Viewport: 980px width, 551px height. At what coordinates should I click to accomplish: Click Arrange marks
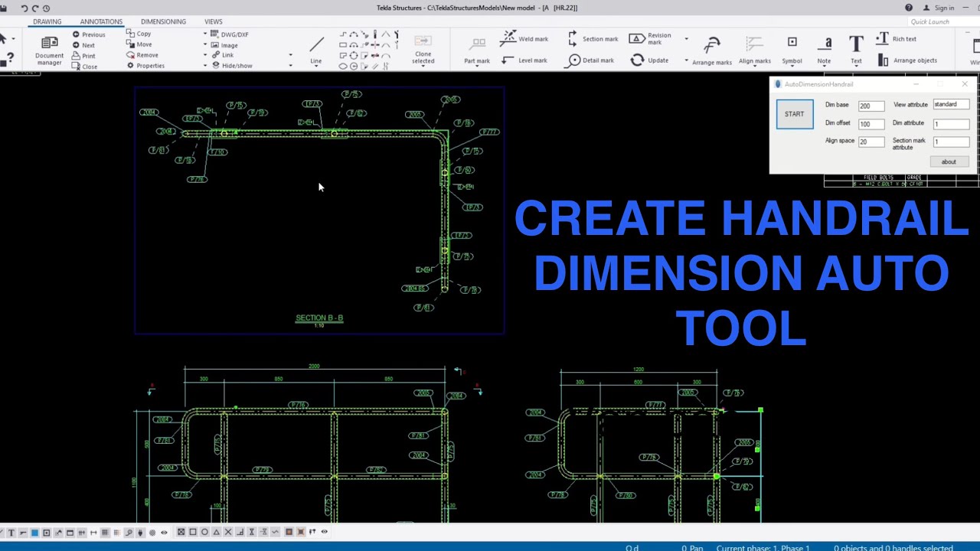coord(712,51)
